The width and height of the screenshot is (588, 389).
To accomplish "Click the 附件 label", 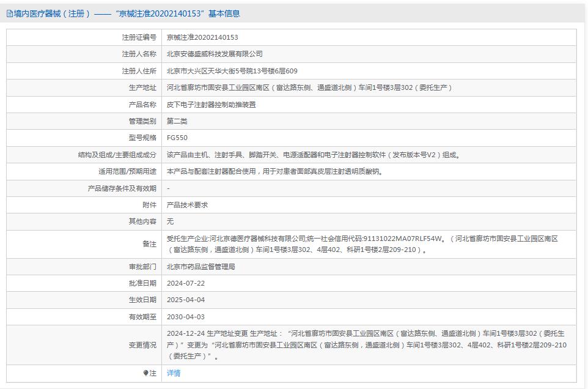I will click(x=149, y=205).
